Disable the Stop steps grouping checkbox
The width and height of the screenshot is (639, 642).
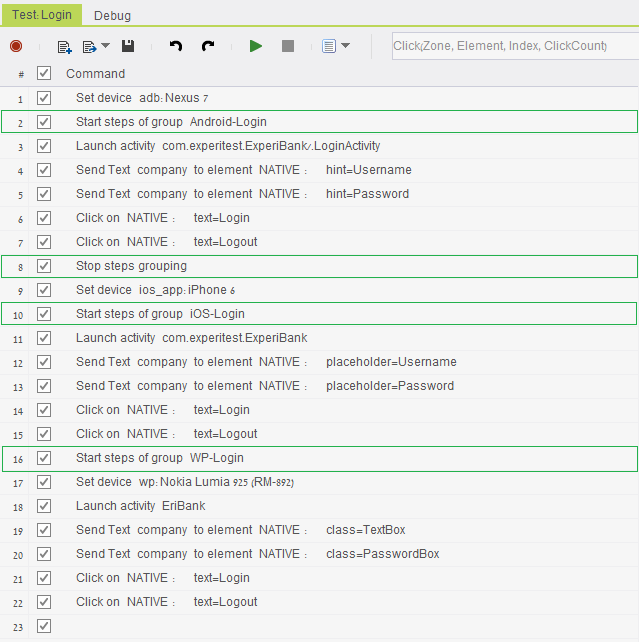pos(44,266)
